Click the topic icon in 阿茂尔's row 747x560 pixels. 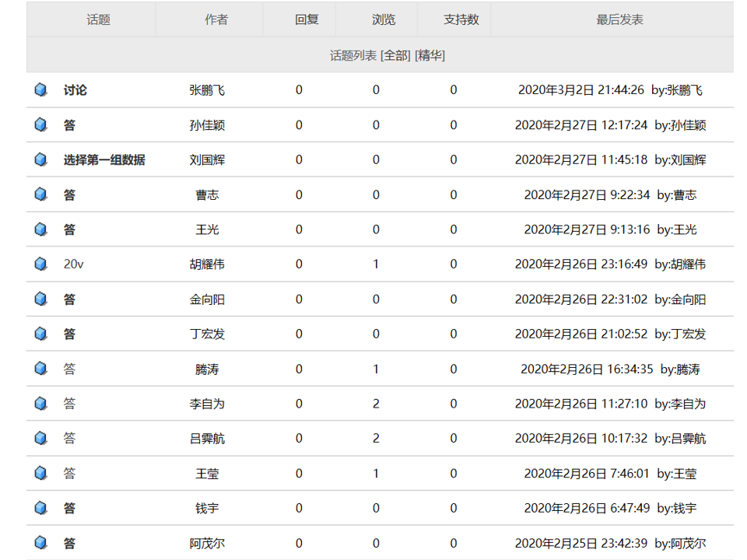(40, 543)
